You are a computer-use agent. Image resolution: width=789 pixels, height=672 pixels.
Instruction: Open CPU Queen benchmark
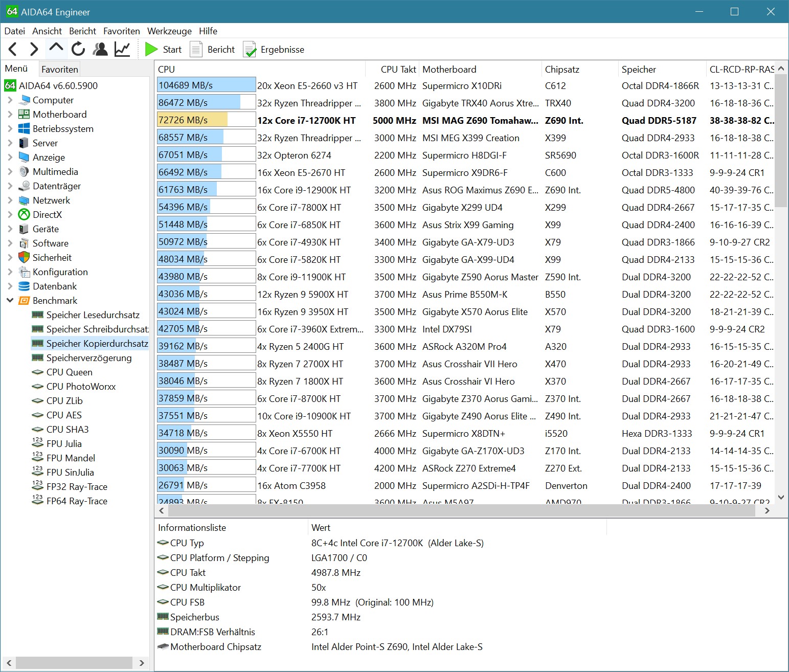[62, 372]
